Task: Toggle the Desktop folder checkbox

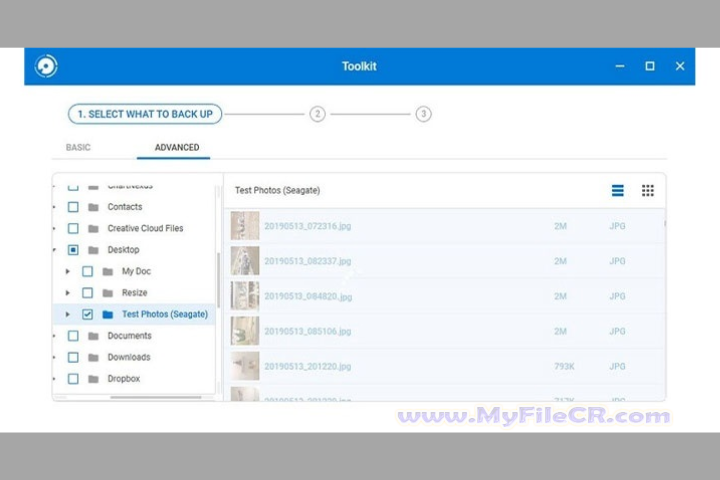Action: click(73, 250)
